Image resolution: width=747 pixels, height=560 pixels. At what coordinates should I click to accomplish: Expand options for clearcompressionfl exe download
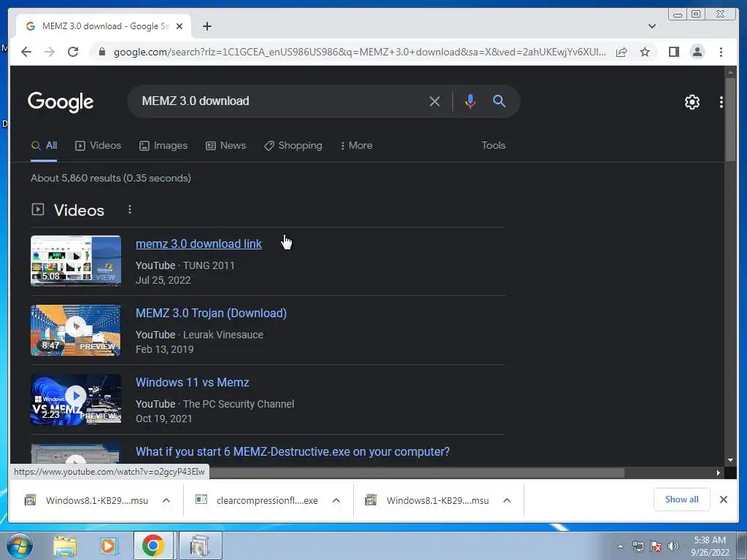336,500
